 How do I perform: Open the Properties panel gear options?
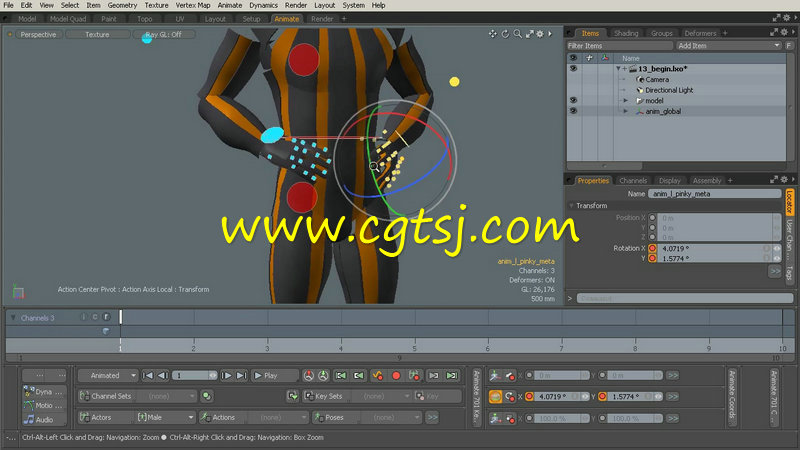784,180
